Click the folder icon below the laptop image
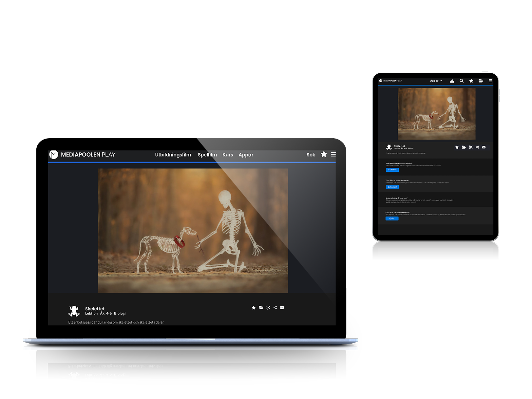The width and height of the screenshot is (532, 399). [x=261, y=308]
